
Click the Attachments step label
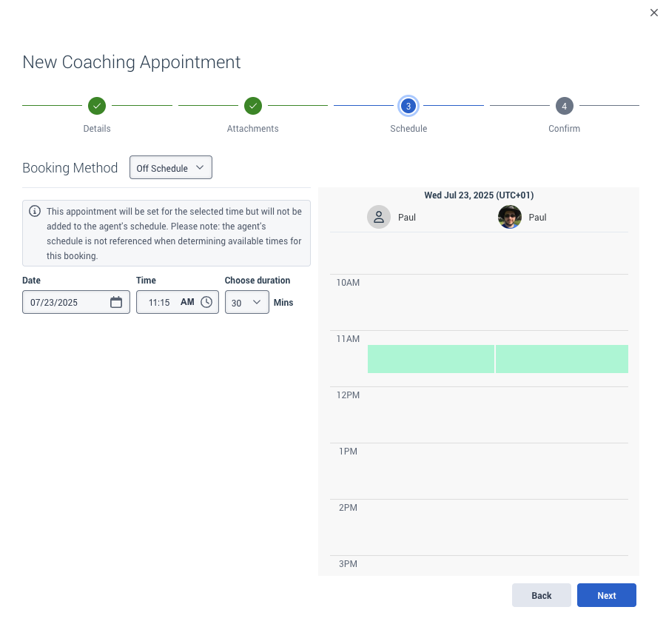coord(253,129)
